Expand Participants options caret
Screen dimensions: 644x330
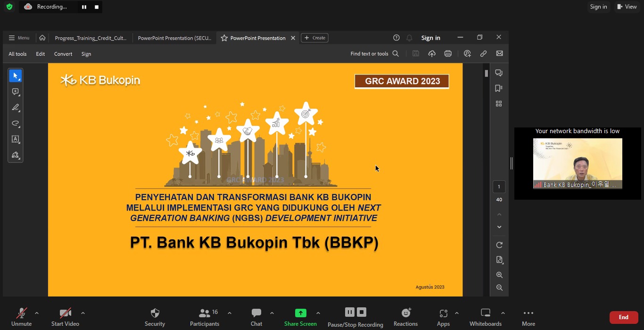(x=230, y=313)
